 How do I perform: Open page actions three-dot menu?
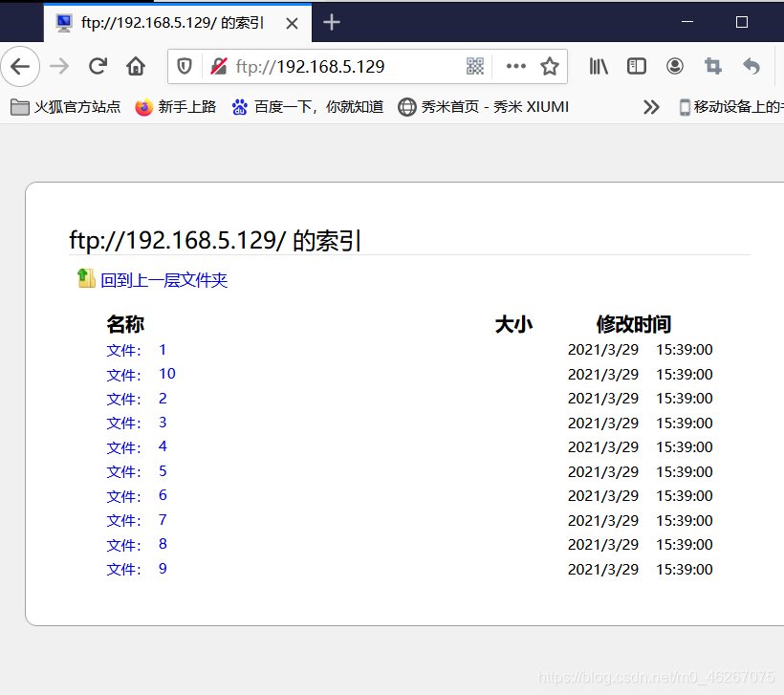tap(515, 66)
